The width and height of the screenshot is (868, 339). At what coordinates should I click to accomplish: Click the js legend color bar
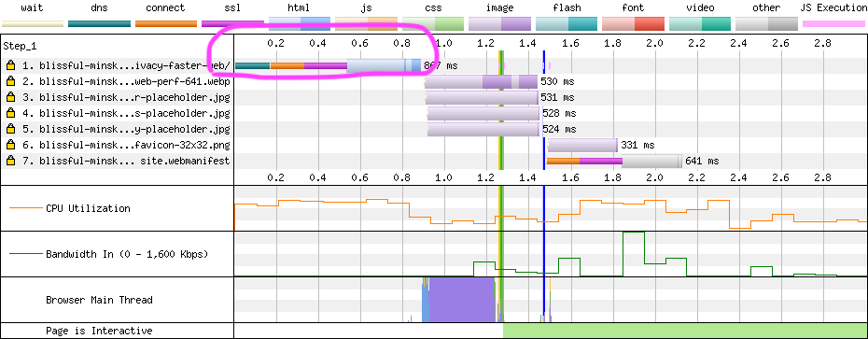click(366, 23)
